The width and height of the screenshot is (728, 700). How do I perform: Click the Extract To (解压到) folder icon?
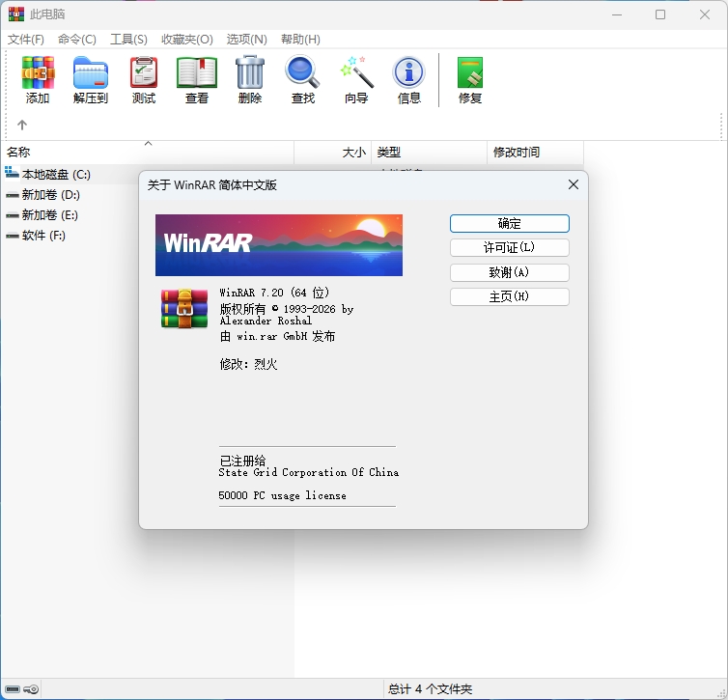(91, 72)
